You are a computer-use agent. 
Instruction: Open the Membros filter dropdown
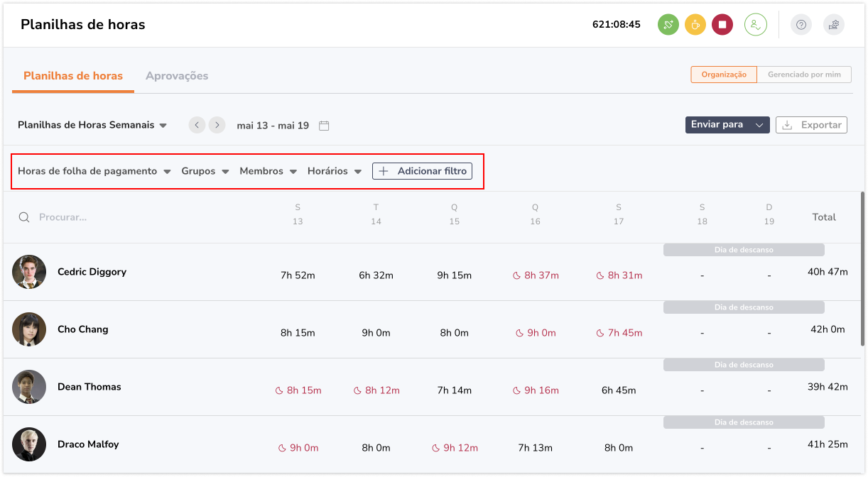pos(268,171)
